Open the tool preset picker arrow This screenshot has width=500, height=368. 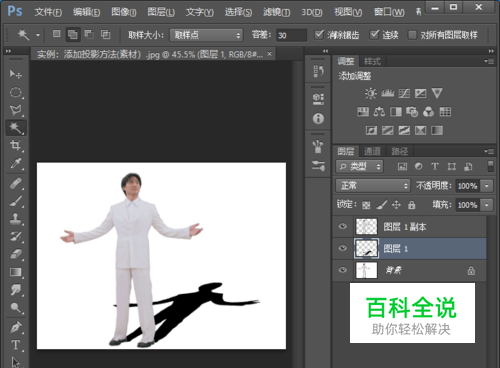(38, 35)
